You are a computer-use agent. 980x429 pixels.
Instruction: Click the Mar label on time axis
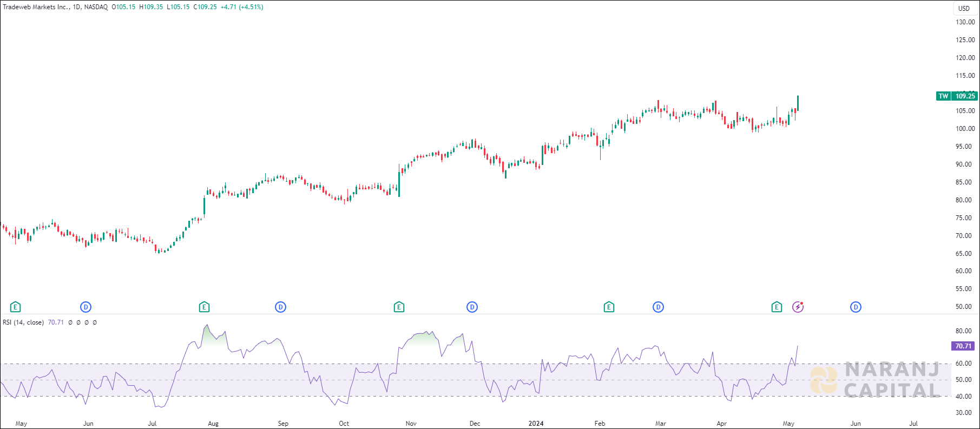click(x=661, y=424)
